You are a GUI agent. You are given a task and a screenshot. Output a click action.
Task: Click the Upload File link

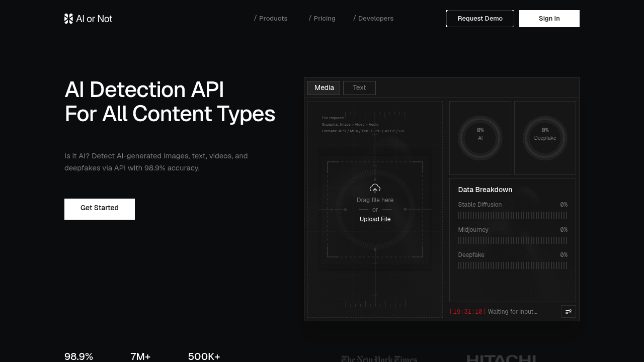click(x=375, y=219)
